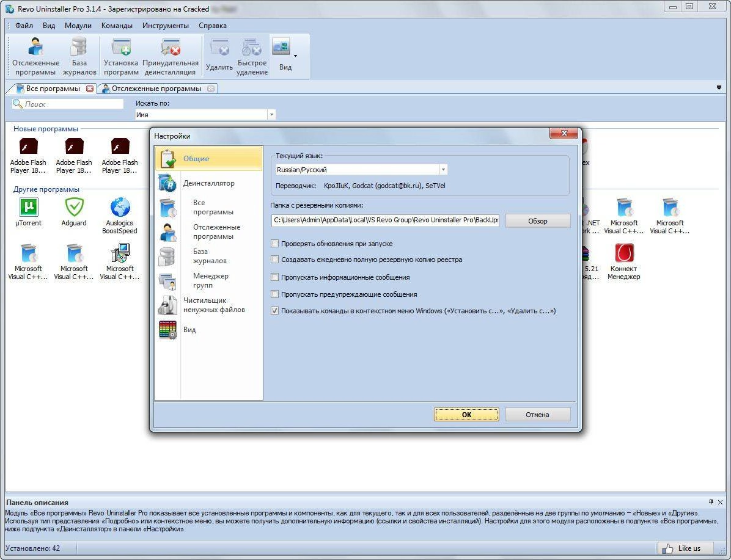Viewport: 731px width, 560px height.
Task: Open Общие settings category
Action: (209, 158)
